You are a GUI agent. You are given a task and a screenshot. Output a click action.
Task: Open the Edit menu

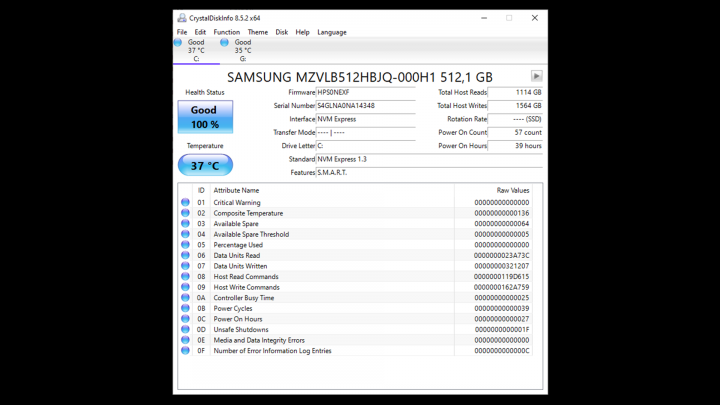(200, 32)
